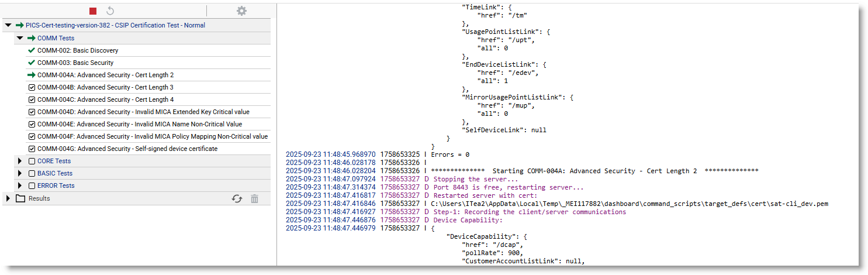The height and width of the screenshot is (275, 868).
Task: Click the PICS-Cert-testing-version-382 test plan label
Action: pos(115,26)
